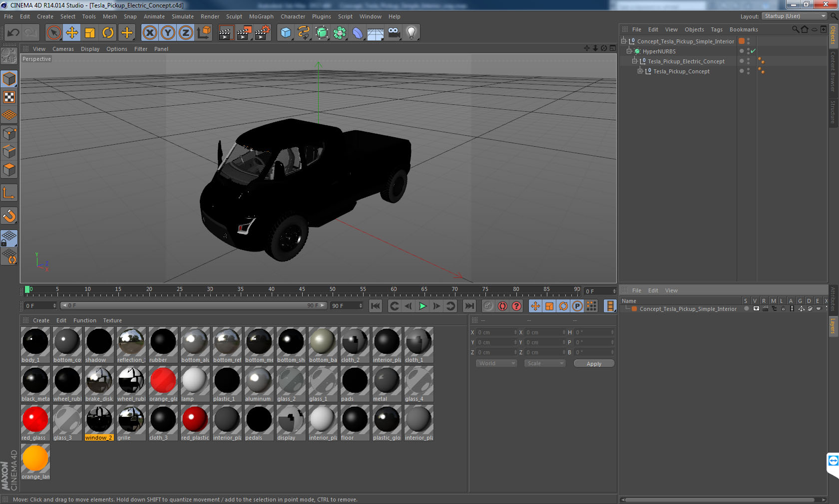Image resolution: width=839 pixels, height=504 pixels.
Task: Switch to Model mode
Action: pos(9,79)
